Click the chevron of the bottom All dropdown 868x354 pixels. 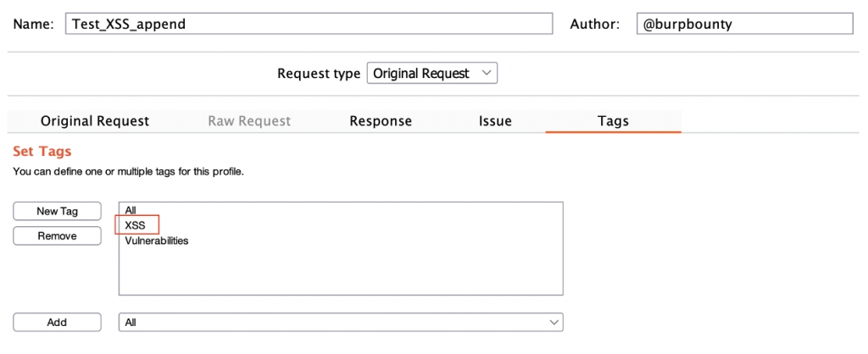coord(554,323)
